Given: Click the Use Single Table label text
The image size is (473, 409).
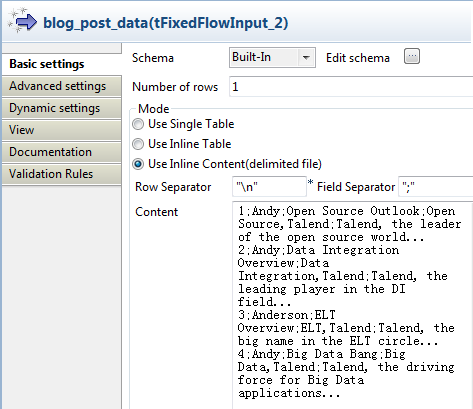Looking at the screenshot, I should pos(191,124).
